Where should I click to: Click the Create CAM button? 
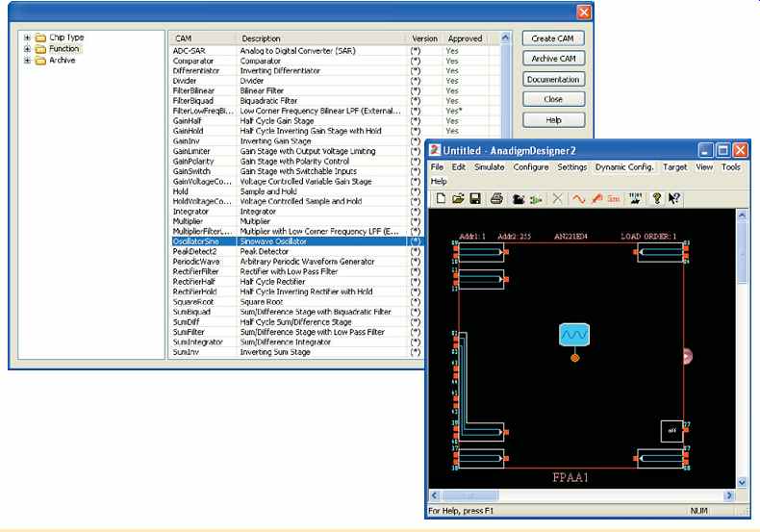pos(553,38)
